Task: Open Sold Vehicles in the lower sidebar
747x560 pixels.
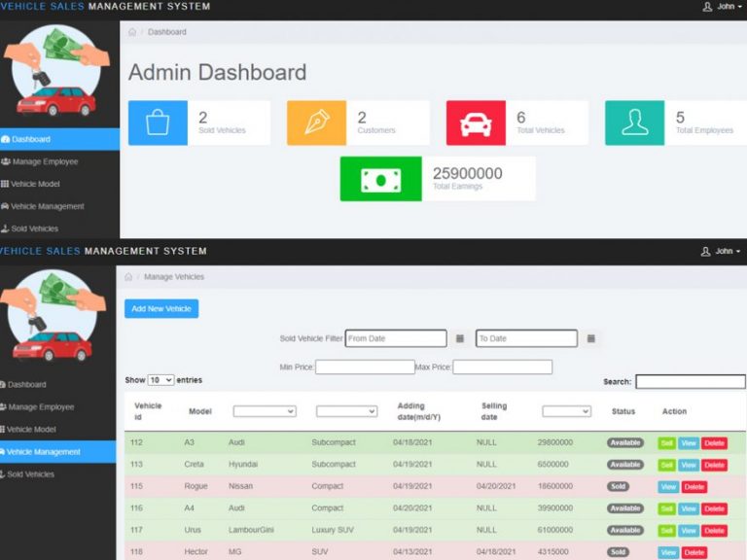Action: point(32,474)
